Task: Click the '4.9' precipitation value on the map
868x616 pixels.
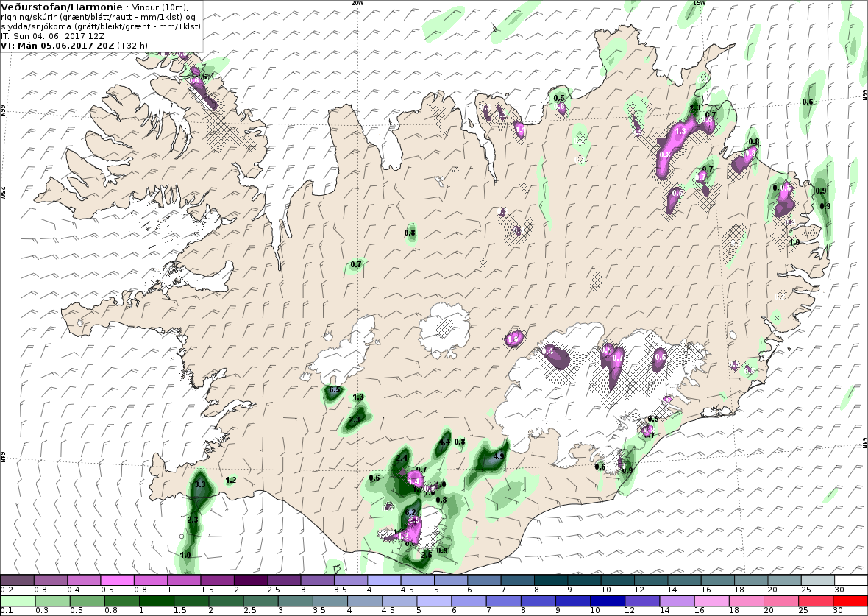Action: [x=499, y=457]
